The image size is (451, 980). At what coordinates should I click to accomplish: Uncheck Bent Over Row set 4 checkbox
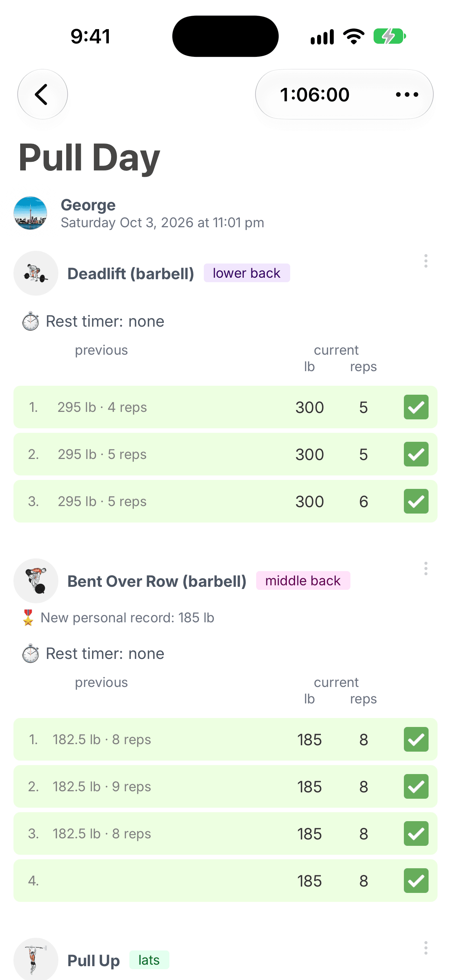[416, 881]
